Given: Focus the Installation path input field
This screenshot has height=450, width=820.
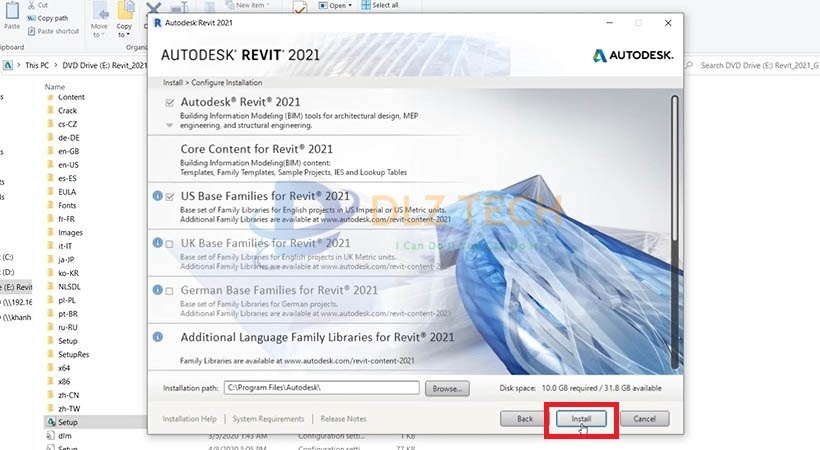Looking at the screenshot, I should [322, 388].
